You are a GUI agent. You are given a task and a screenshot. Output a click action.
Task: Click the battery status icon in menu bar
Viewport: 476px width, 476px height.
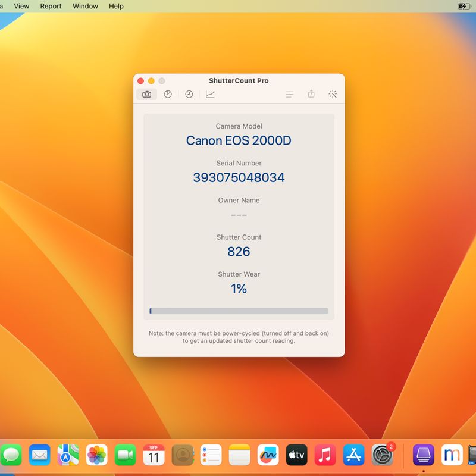(464, 6)
